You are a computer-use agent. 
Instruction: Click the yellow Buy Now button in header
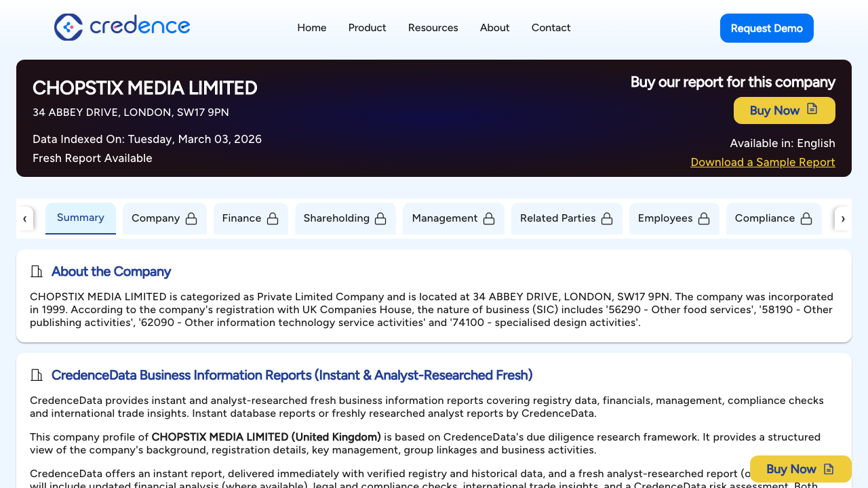point(784,110)
